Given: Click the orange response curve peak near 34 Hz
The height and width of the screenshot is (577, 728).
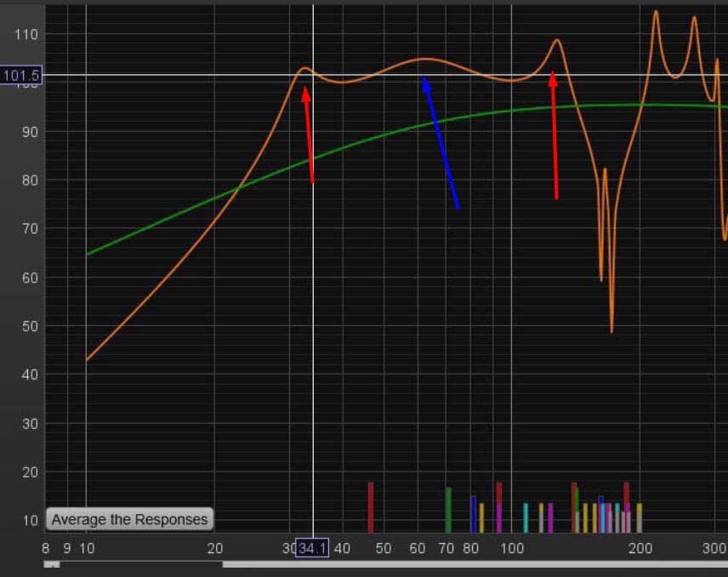Looking at the screenshot, I should [x=304, y=68].
